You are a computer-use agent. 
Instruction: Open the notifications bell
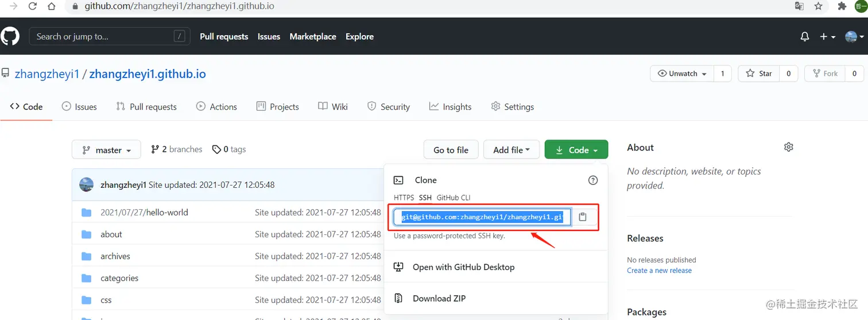(x=805, y=36)
